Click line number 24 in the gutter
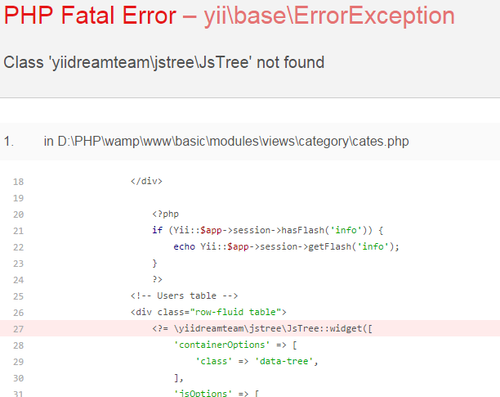Image resolution: width=500 pixels, height=397 pixels. point(18,280)
